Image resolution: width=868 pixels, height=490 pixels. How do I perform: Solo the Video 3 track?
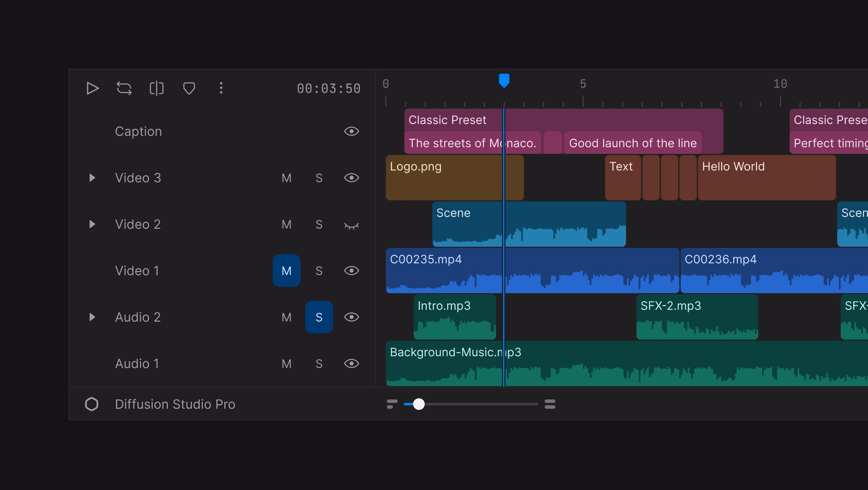[319, 178]
